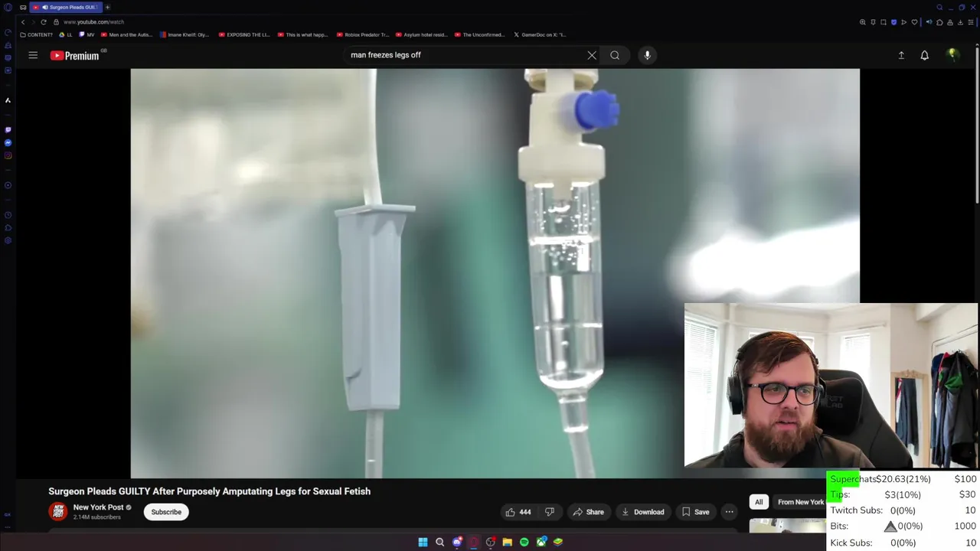Open Spotify from the taskbar
980x551 pixels.
pos(524,542)
